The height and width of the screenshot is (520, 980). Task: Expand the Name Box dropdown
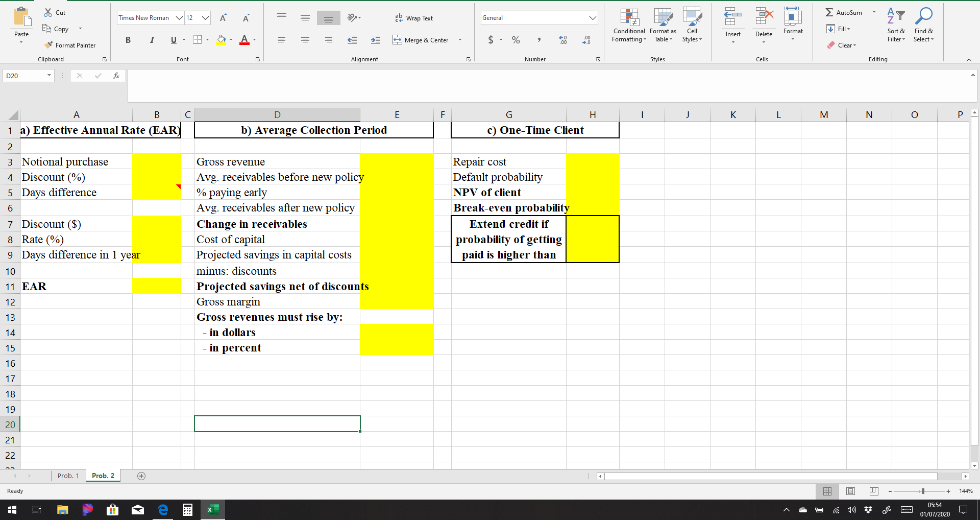click(49, 76)
